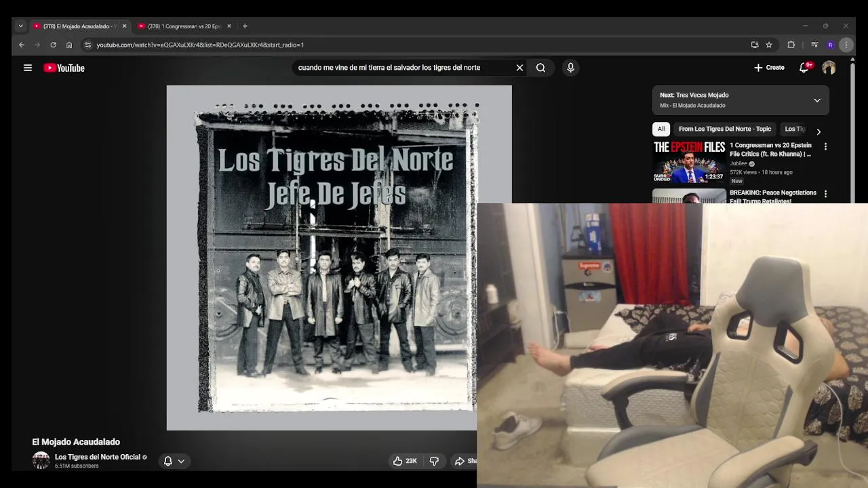Click the 6.51M subscribers text
868x488 pixels.
pos(77,466)
